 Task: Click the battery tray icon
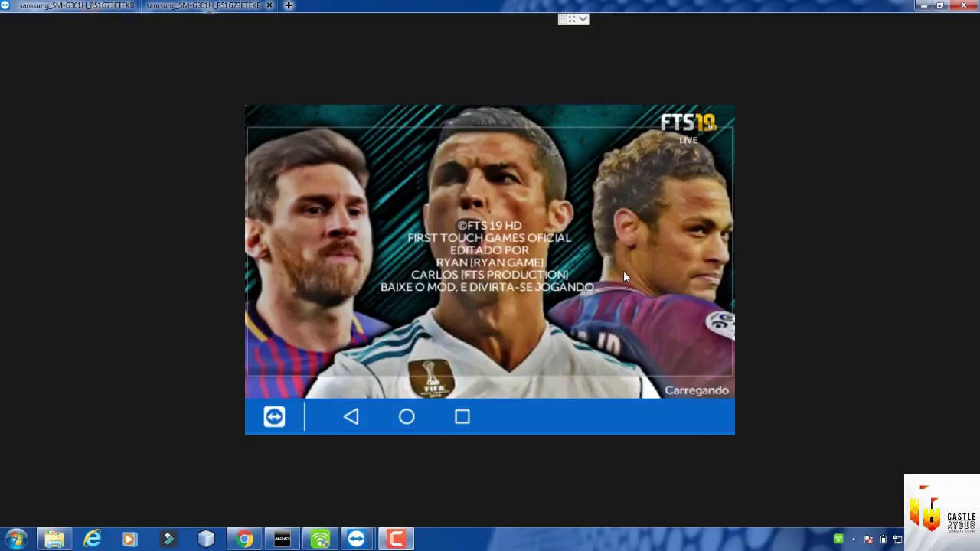pos(883,539)
